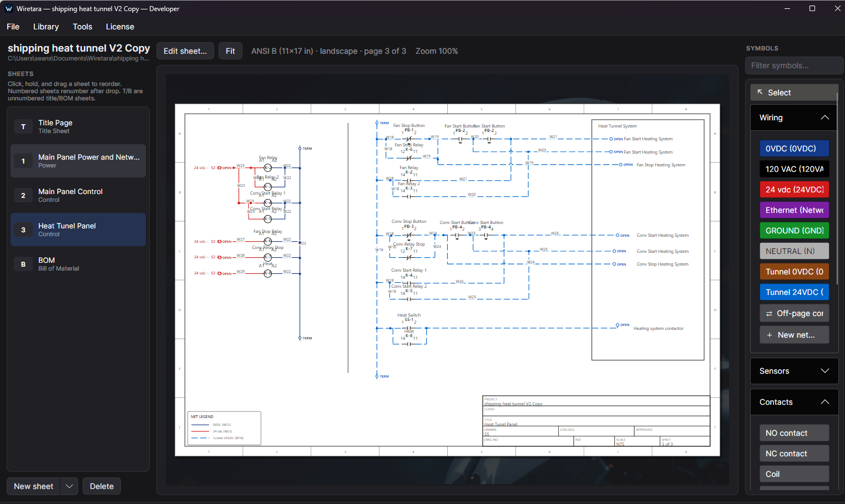The width and height of the screenshot is (845, 504).
Task: Select the GROUND green wire swatch
Action: pos(794,231)
